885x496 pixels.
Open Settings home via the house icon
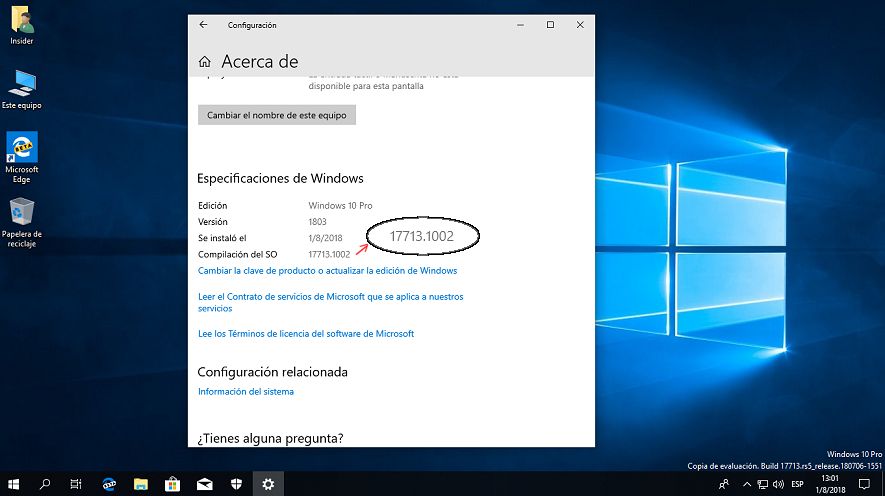tap(204, 62)
